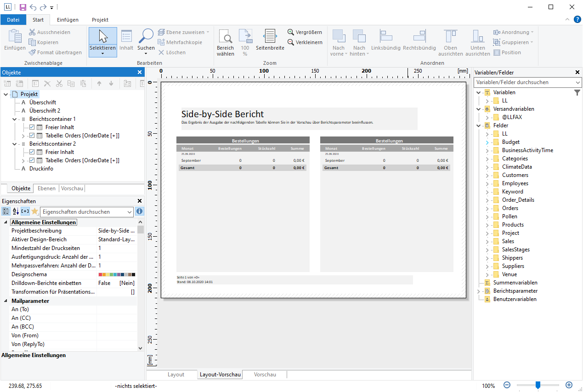Open the Eigenschaften durchsuchen dropdown
Screen dimensions: 583x392
coord(129,212)
